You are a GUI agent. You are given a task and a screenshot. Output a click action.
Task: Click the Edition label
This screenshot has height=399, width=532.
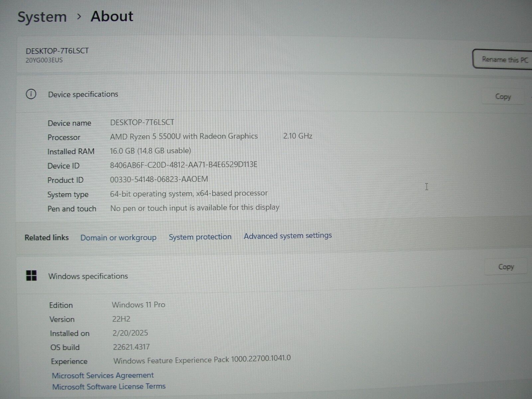61,305
